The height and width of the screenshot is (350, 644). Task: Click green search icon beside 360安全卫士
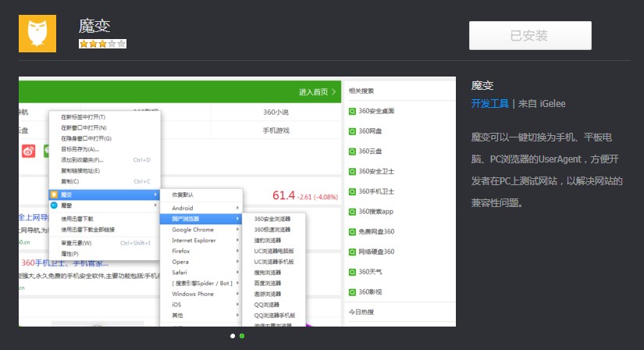(352, 172)
